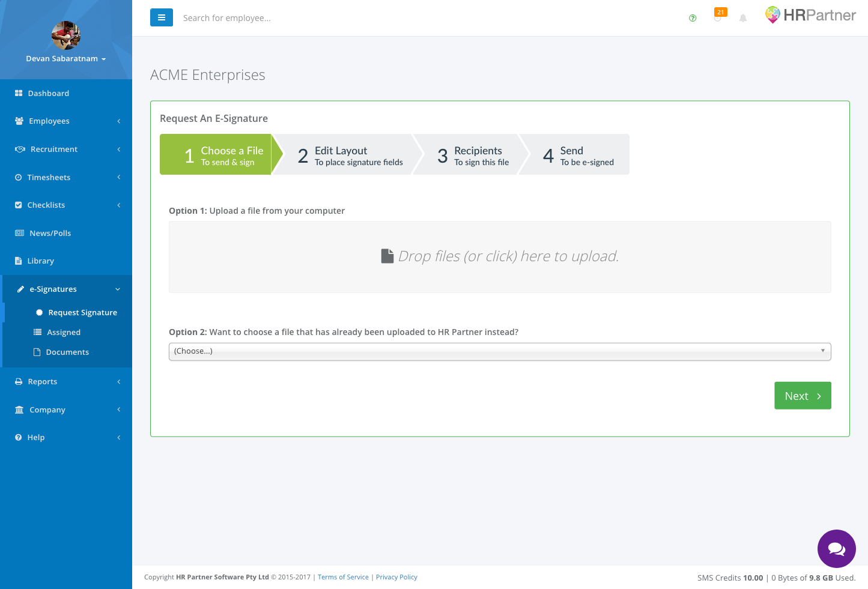The width and height of the screenshot is (868, 589).
Task: Open the reminders icon with badge 21
Action: coord(719,15)
